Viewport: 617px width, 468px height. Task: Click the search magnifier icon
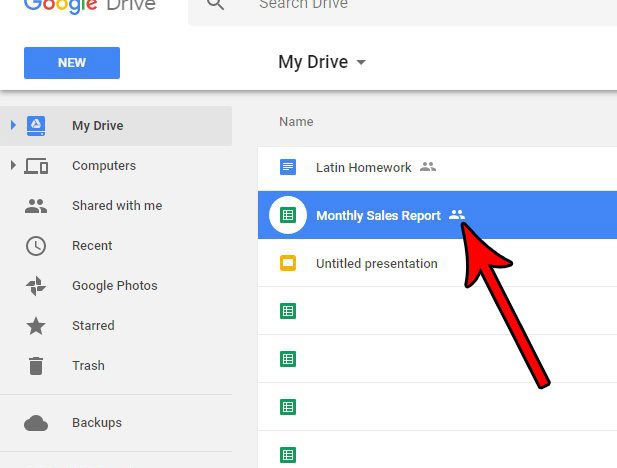coord(214,7)
